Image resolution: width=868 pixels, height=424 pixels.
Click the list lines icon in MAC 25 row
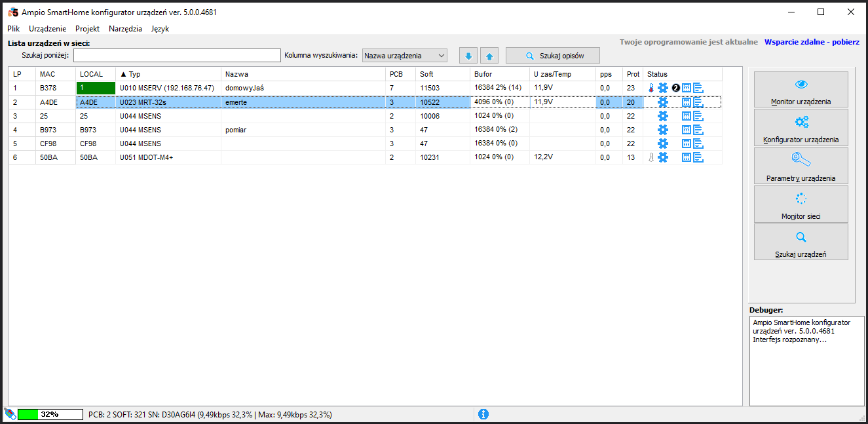698,116
